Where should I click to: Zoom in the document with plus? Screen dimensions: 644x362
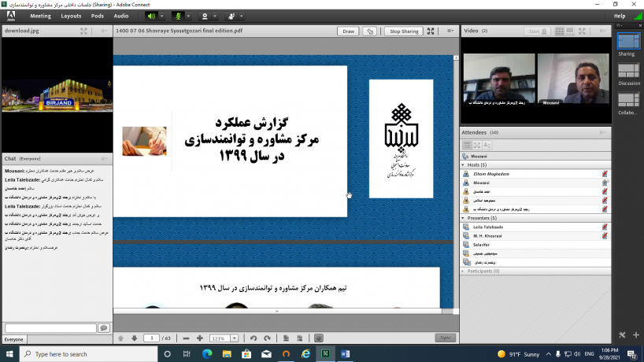[x=200, y=338]
